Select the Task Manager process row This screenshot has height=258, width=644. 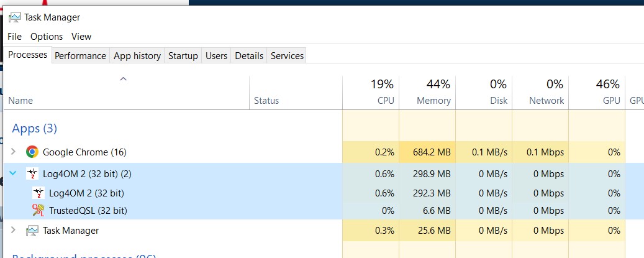[x=324, y=231]
